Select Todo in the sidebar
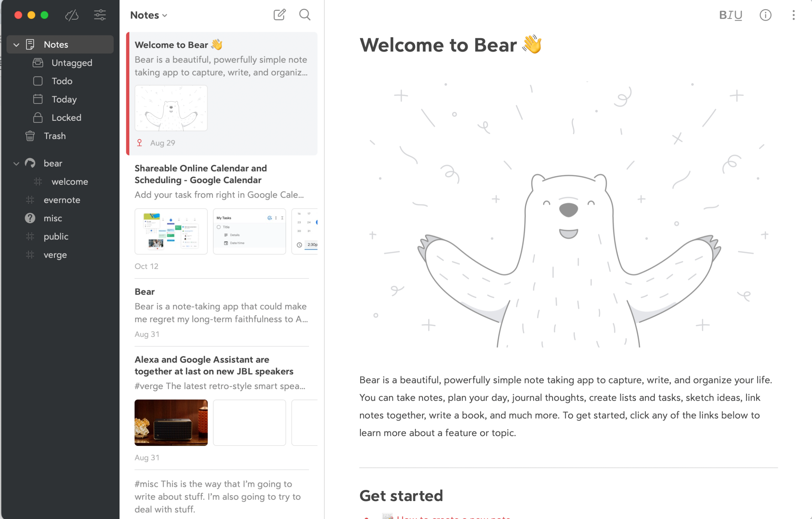 tap(62, 81)
